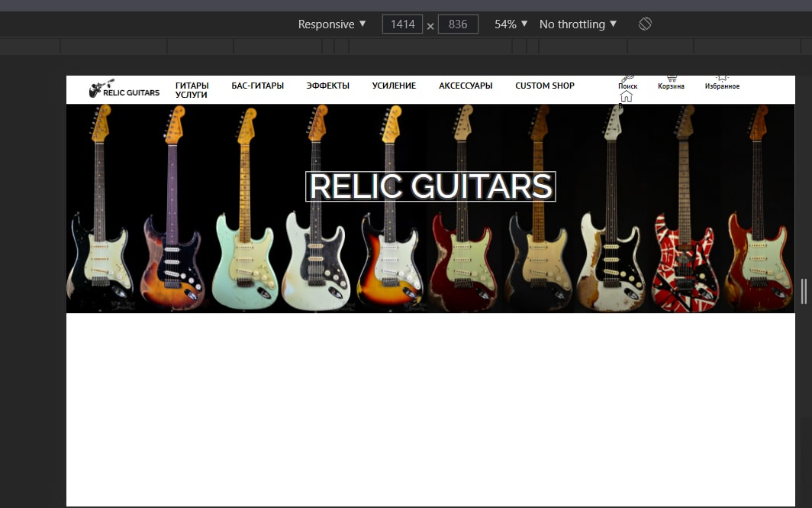Click the Поиск label
Screen dimensions: 812x508
(627, 86)
